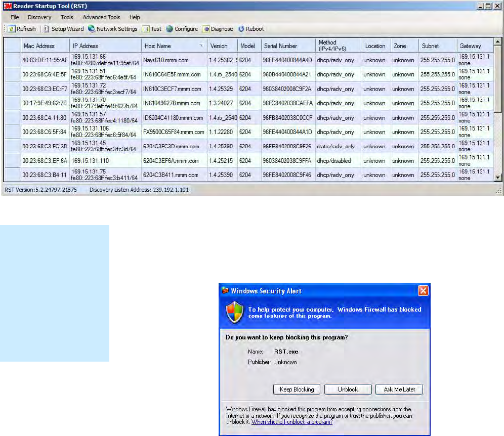Click the 3M logo in the title bar
The image size is (504, 436).
pyautogui.click(x=8, y=6)
